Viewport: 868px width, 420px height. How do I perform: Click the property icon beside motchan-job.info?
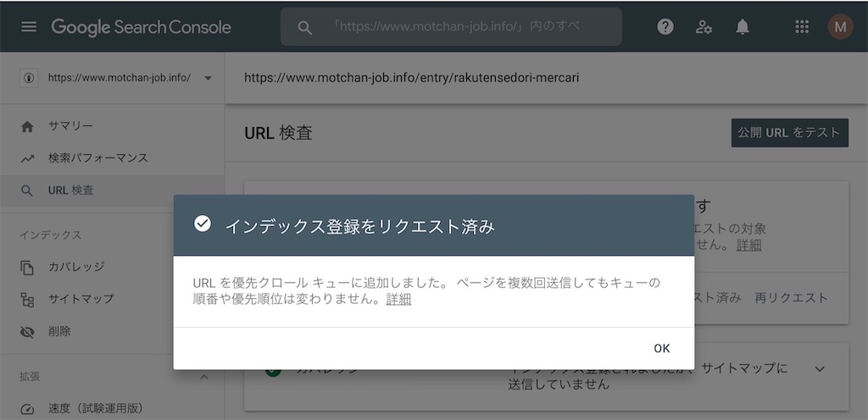pyautogui.click(x=28, y=78)
